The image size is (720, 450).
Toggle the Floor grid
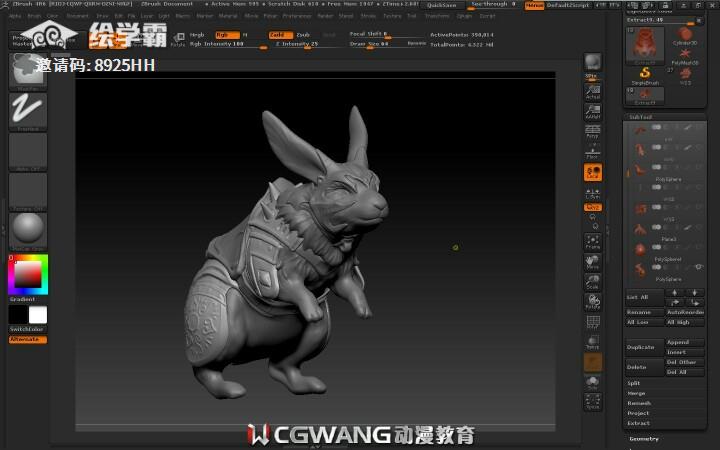pos(592,152)
